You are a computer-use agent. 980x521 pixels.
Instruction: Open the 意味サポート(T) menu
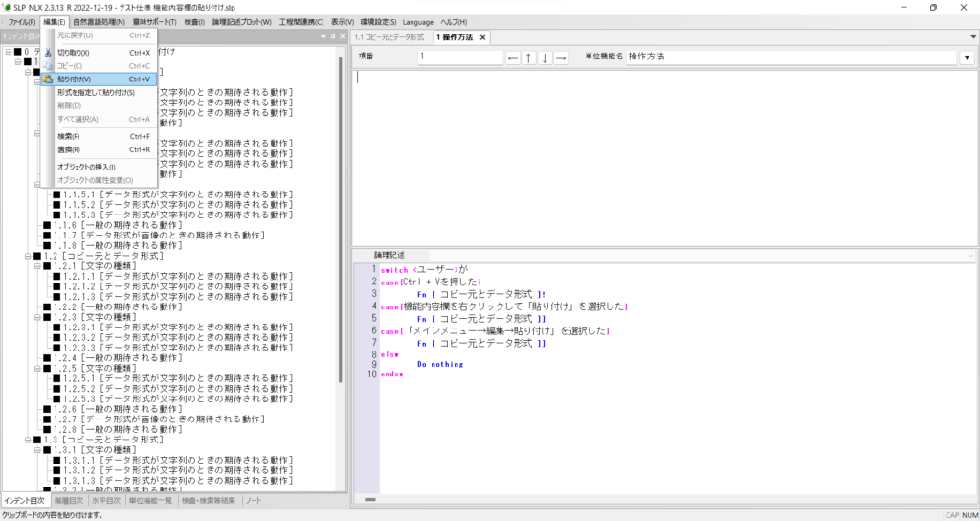click(154, 22)
